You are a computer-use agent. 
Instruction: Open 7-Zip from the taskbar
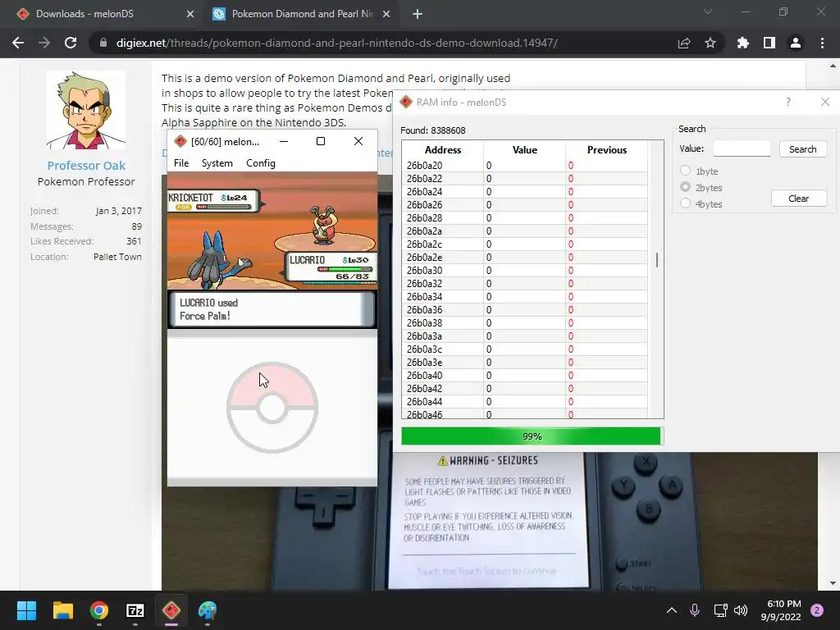(135, 610)
